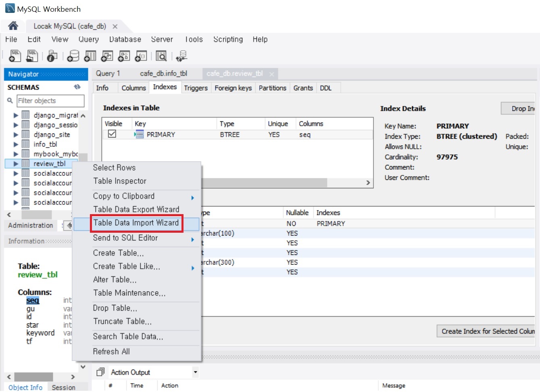
Task: Switch to cafe_db.info_tbl tab
Action: coord(164,73)
